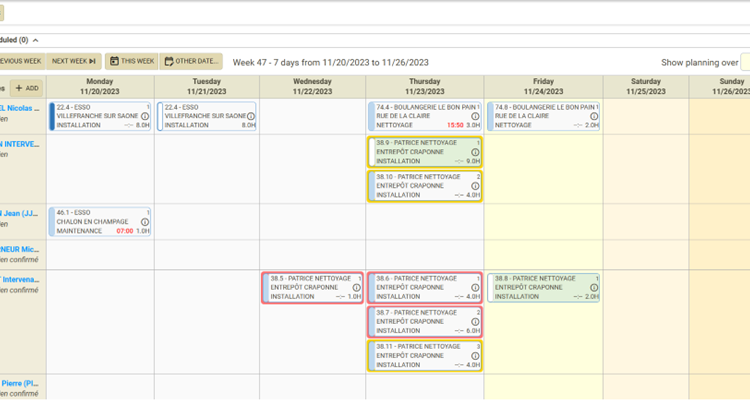Open technician link Nicolas
Viewport: 750px width, 404px height.
[20, 108]
